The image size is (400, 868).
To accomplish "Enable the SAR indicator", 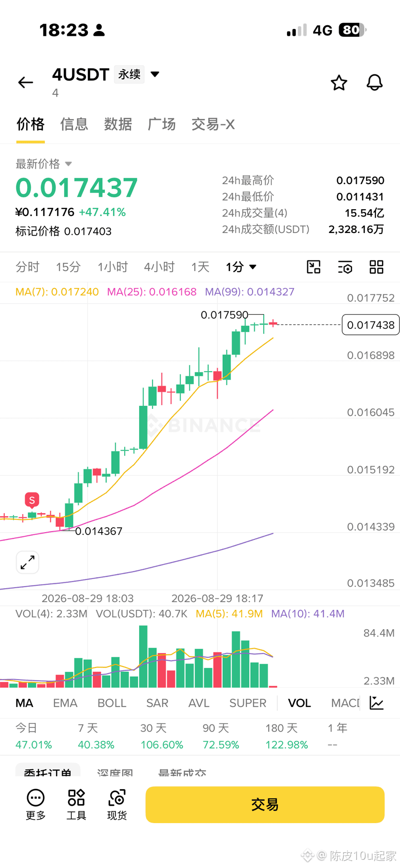I will 157,703.
